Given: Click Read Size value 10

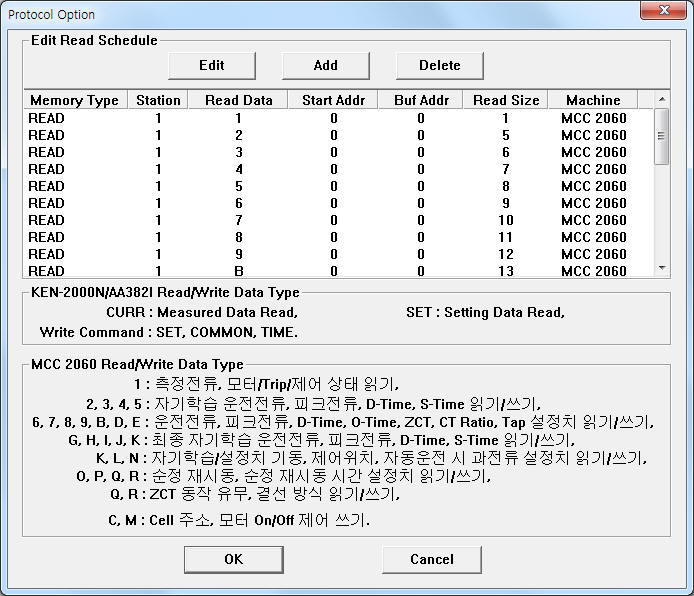Looking at the screenshot, I should tap(505, 220).
